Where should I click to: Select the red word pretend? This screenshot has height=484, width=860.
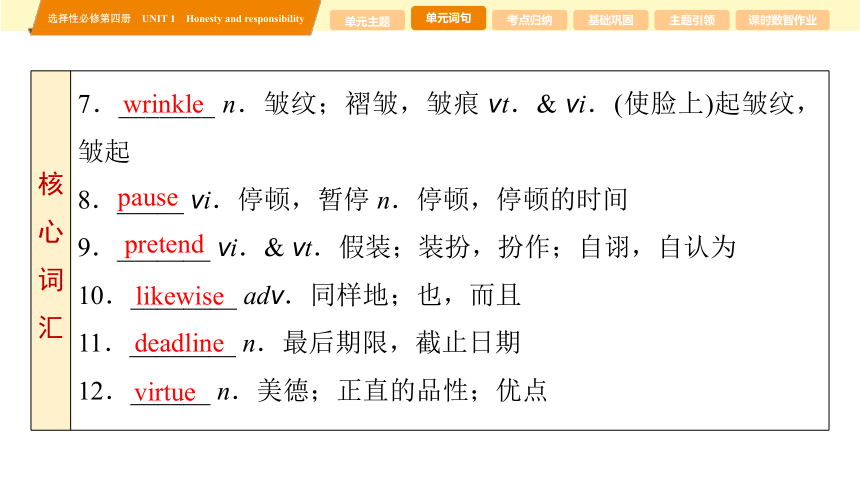[164, 245]
